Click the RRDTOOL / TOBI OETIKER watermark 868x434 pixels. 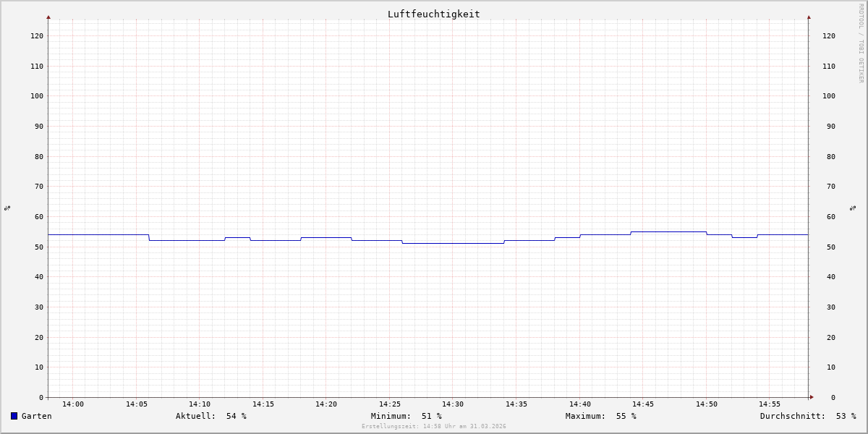(861, 43)
